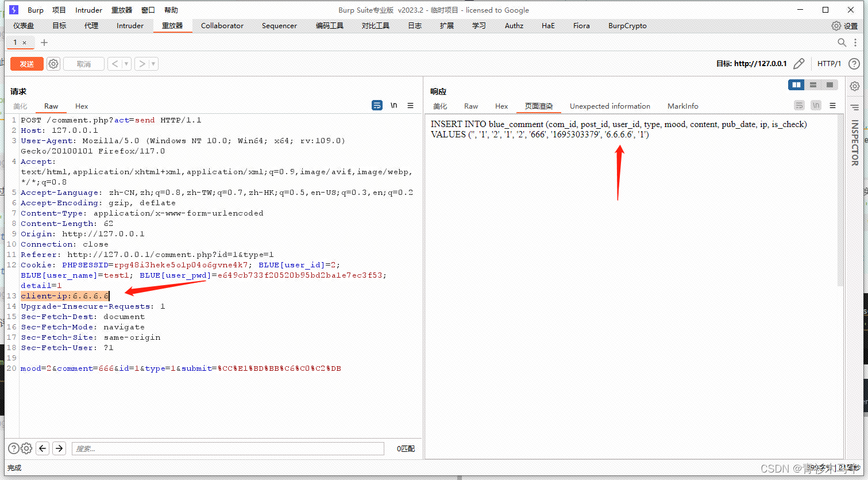Open the Decoder (编码工具) tab
Image resolution: width=868 pixels, height=480 pixels.
[330, 26]
